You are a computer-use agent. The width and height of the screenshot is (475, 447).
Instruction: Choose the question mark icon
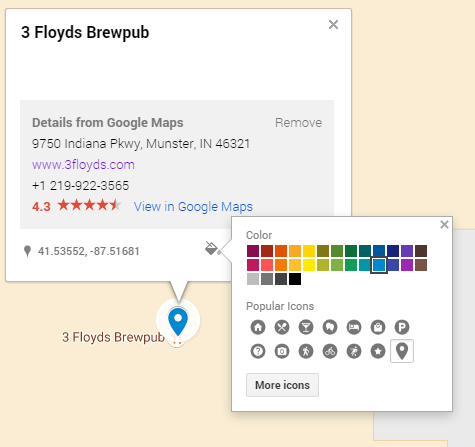coord(258,351)
